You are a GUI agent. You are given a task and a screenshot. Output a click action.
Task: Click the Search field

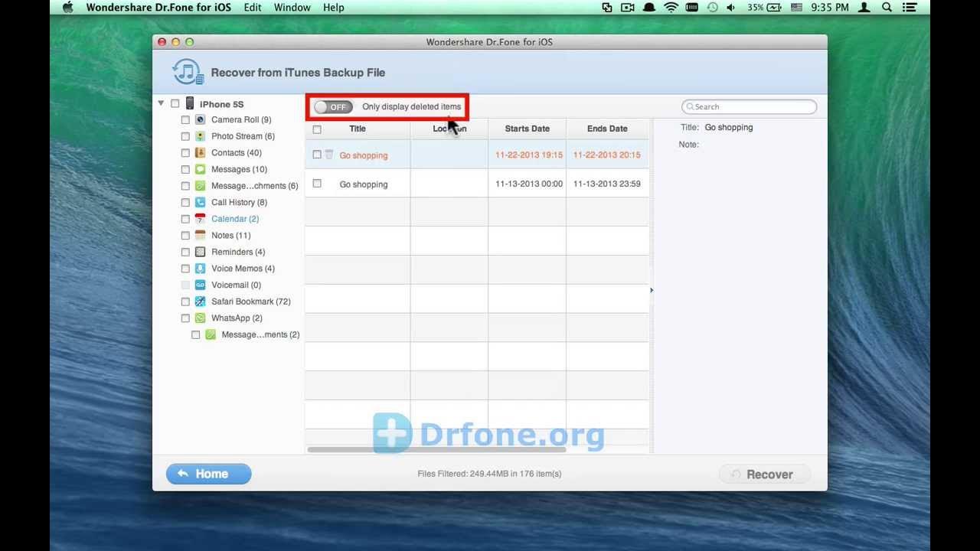(x=750, y=107)
